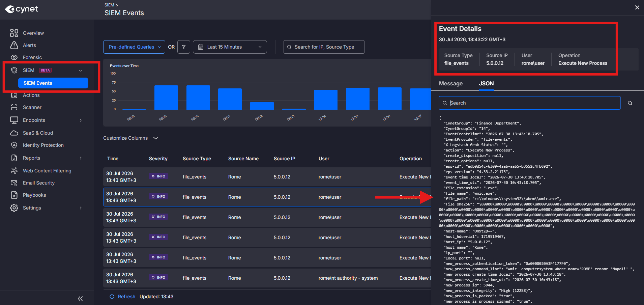Click the filter funnel button

tap(184, 47)
